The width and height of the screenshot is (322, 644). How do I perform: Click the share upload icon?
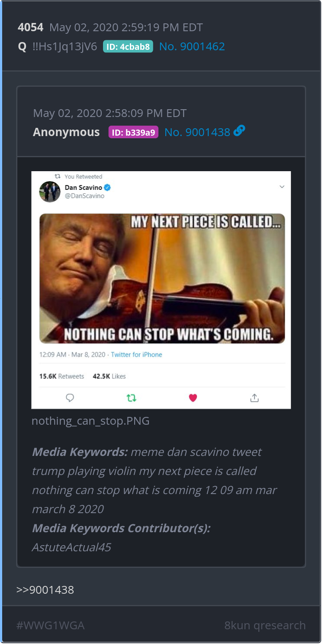point(254,398)
